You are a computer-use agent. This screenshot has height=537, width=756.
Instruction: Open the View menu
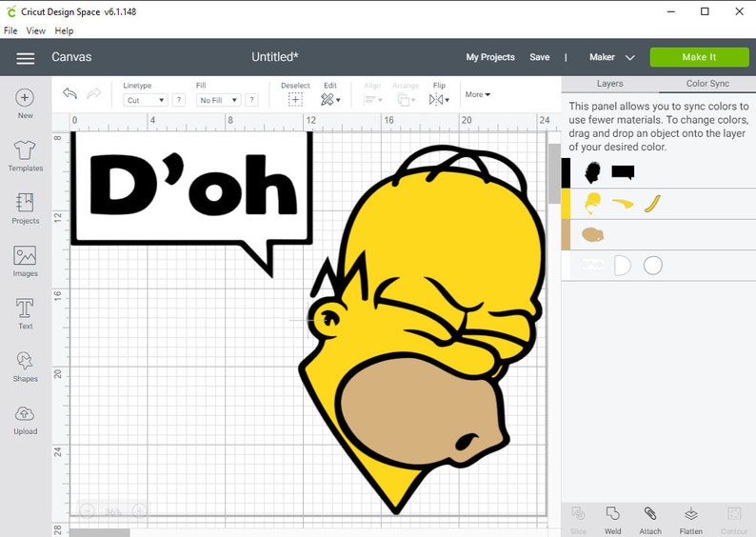(x=35, y=30)
